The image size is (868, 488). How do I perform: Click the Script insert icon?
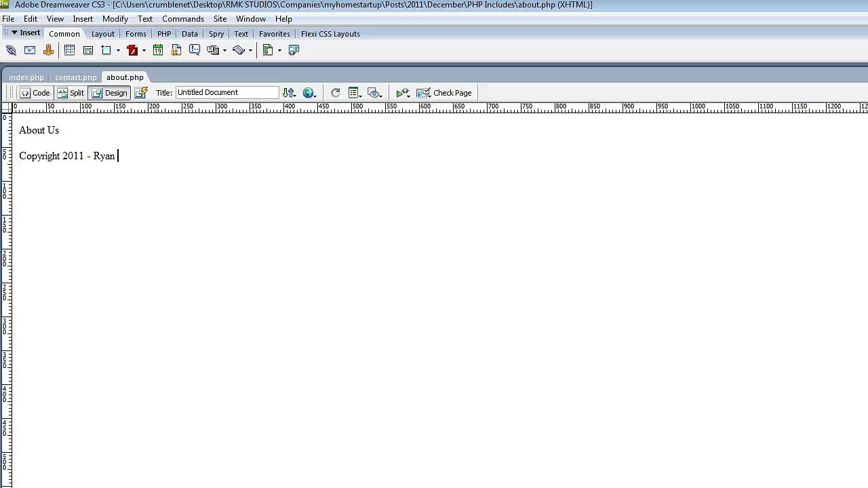click(x=239, y=50)
